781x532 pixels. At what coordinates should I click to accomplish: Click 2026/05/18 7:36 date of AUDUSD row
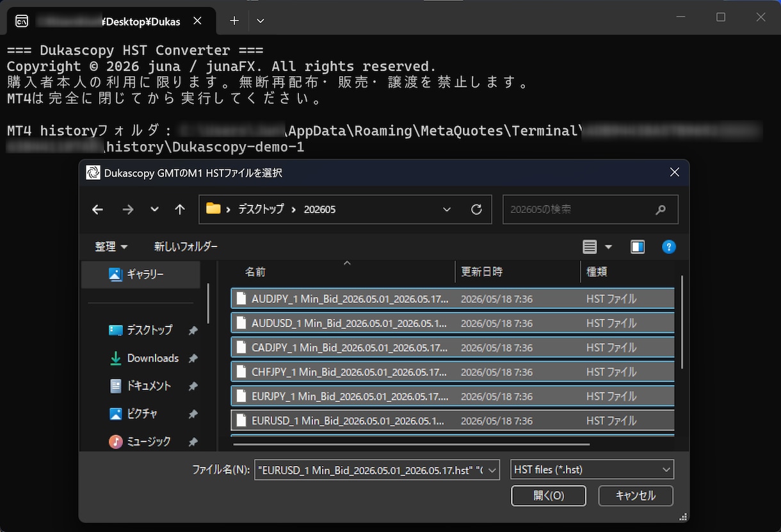(497, 323)
